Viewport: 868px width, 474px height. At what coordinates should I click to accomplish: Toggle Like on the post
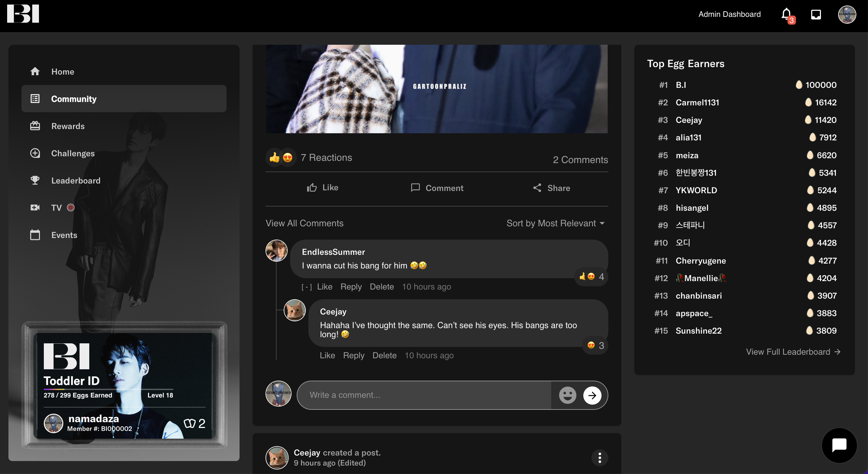[x=322, y=187]
